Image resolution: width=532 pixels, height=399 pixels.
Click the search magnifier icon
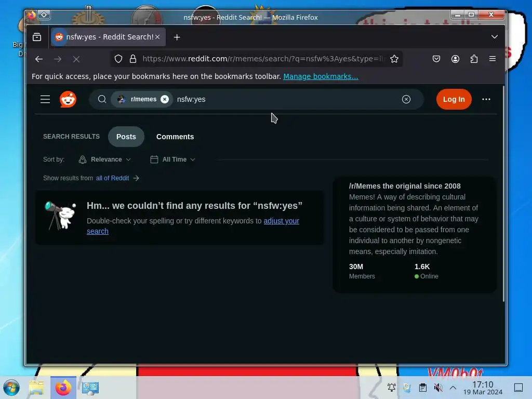[x=102, y=99]
